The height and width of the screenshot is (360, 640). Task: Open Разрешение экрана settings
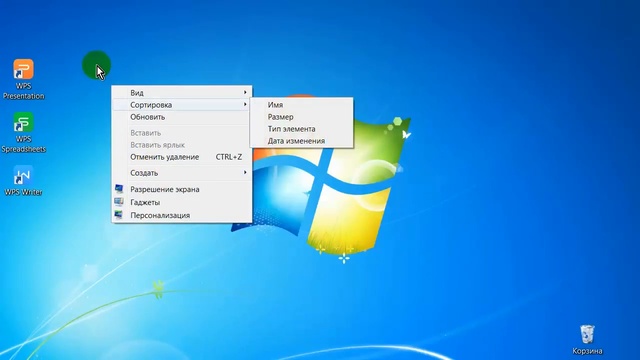[x=182, y=189]
